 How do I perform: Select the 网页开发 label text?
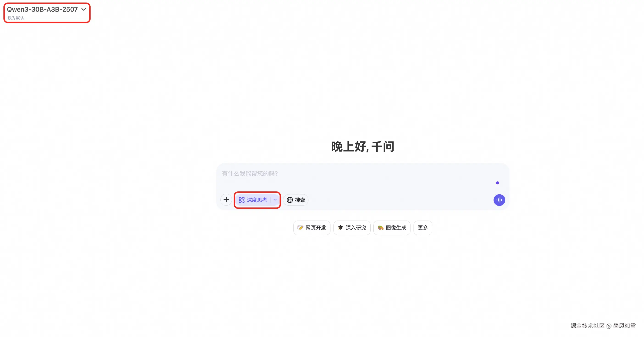tap(316, 228)
